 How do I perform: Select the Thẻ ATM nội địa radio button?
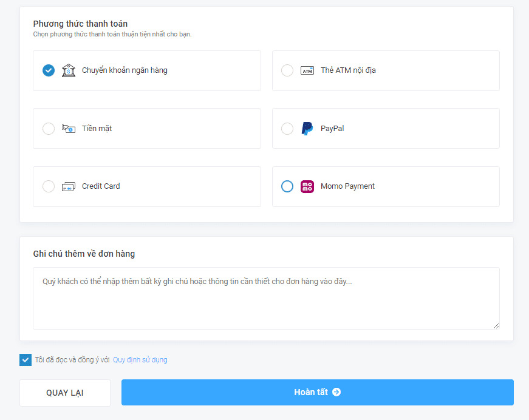(287, 70)
